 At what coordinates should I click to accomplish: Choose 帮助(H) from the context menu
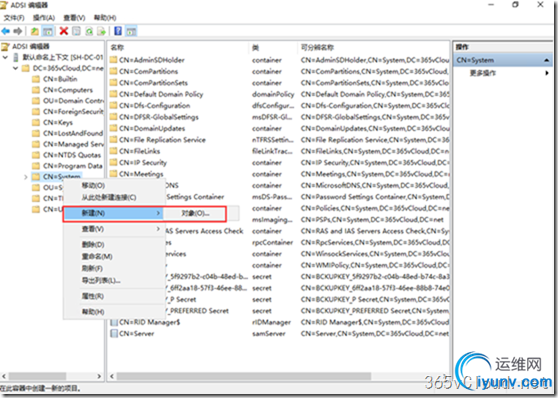coord(93,311)
